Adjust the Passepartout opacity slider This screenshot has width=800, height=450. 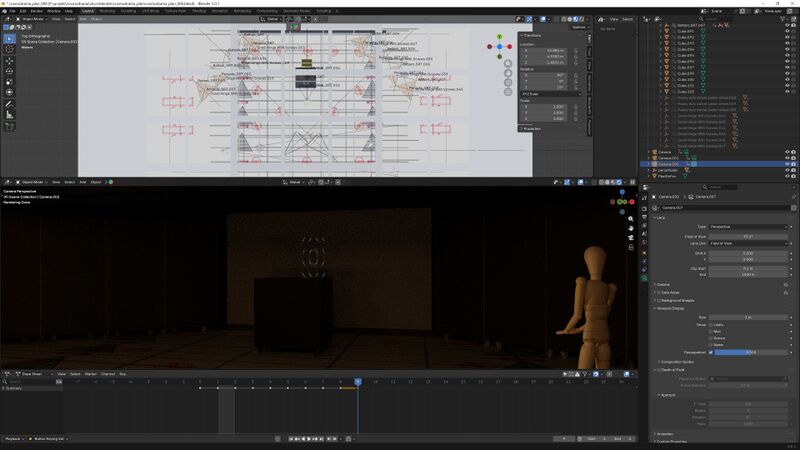pyautogui.click(x=751, y=352)
